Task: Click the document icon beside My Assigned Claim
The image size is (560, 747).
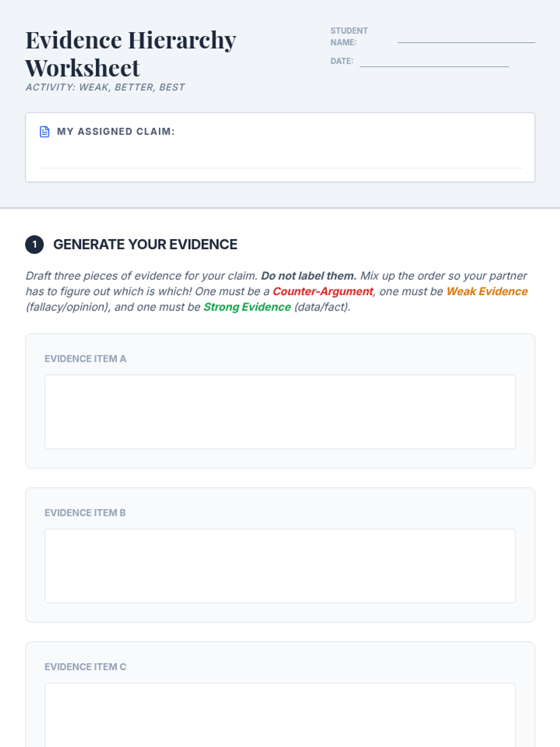Action: [x=44, y=132]
